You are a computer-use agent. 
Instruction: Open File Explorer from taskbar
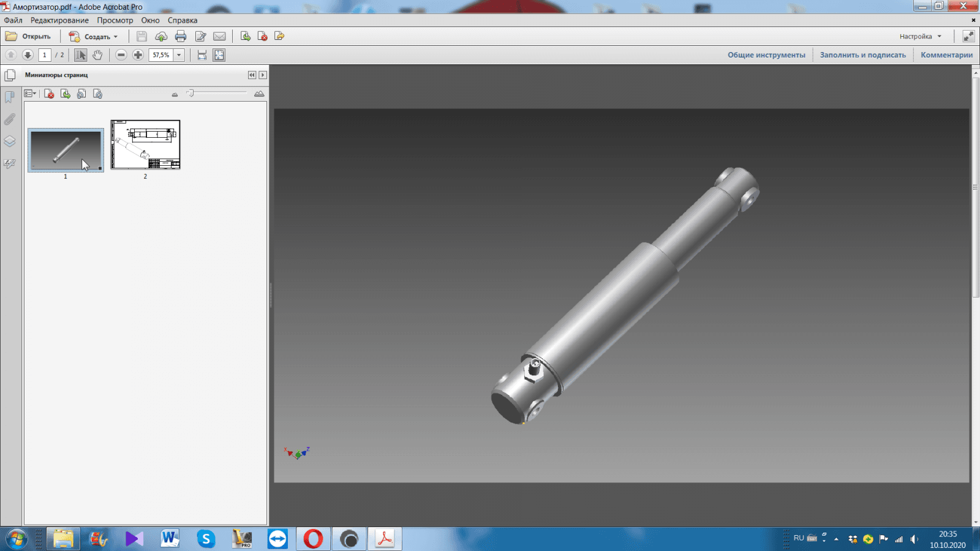coord(63,539)
